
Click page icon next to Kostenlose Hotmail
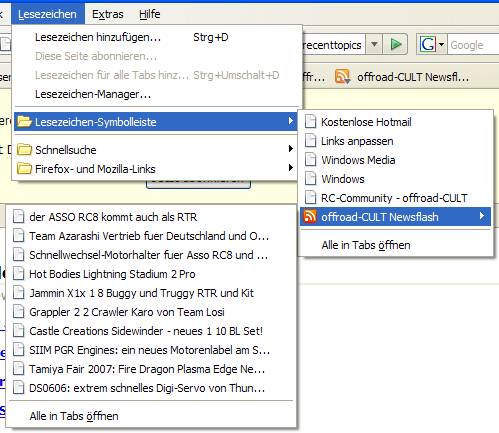(x=310, y=122)
